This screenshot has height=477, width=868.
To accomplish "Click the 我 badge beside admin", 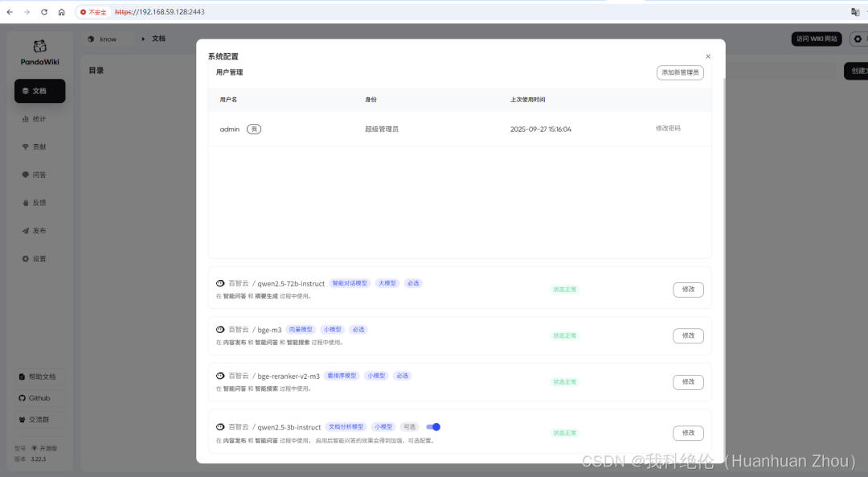I will 253,129.
